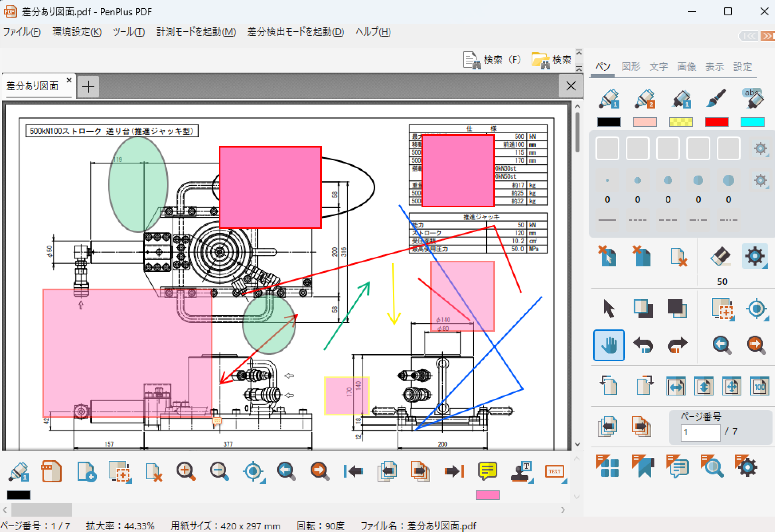This screenshot has height=532, width=775.
Task: Click the redo arrow
Action: click(x=677, y=345)
